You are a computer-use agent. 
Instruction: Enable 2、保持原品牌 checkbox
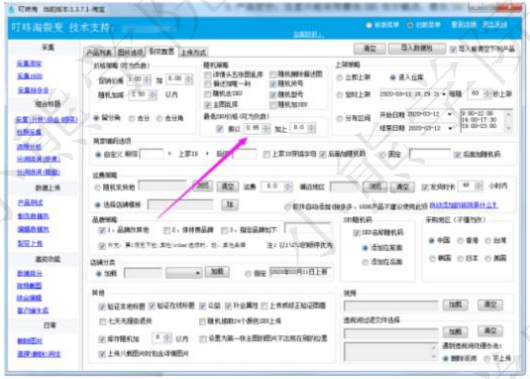[x=166, y=230]
